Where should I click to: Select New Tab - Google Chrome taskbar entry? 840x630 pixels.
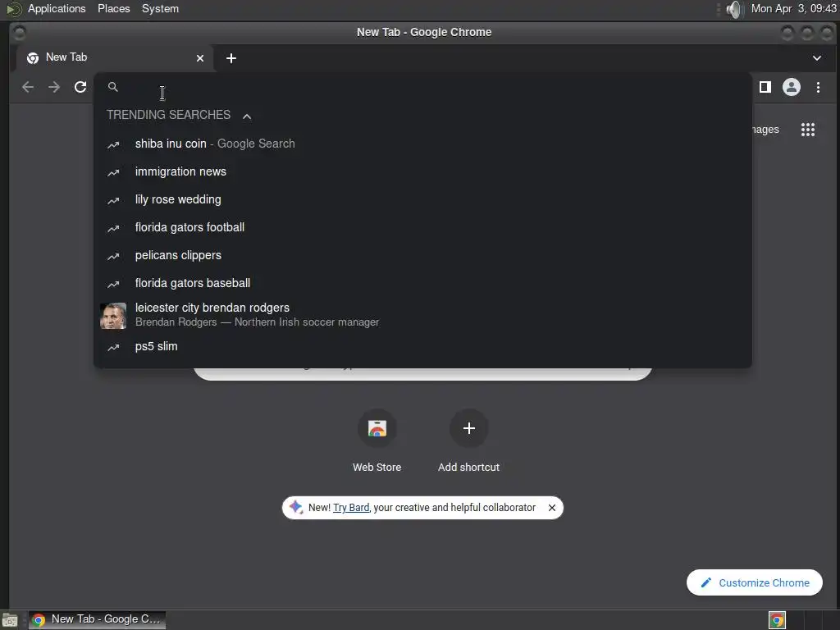(97, 619)
